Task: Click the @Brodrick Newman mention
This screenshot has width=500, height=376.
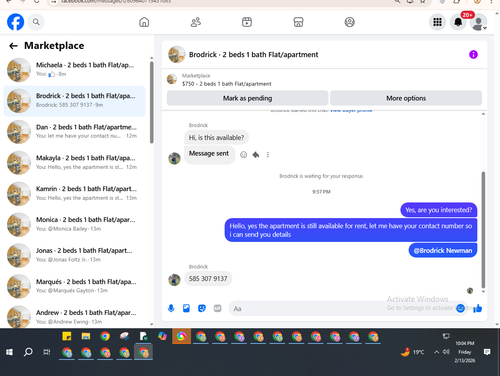Action: [443, 251]
